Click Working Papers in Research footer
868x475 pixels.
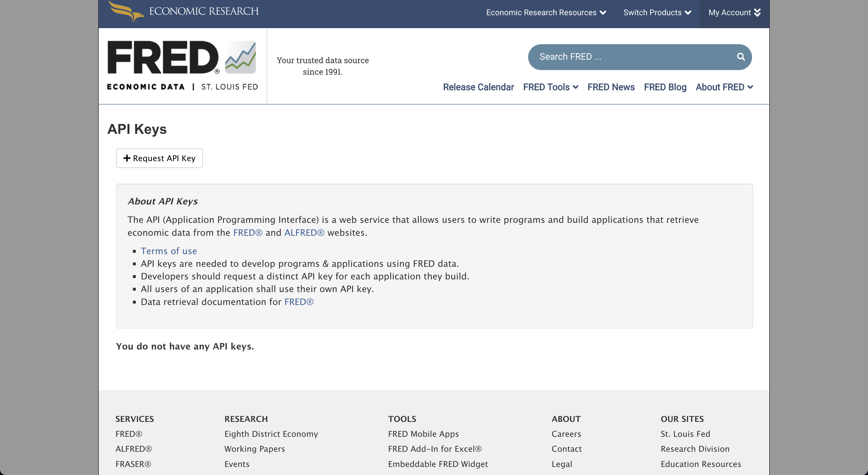(x=254, y=449)
